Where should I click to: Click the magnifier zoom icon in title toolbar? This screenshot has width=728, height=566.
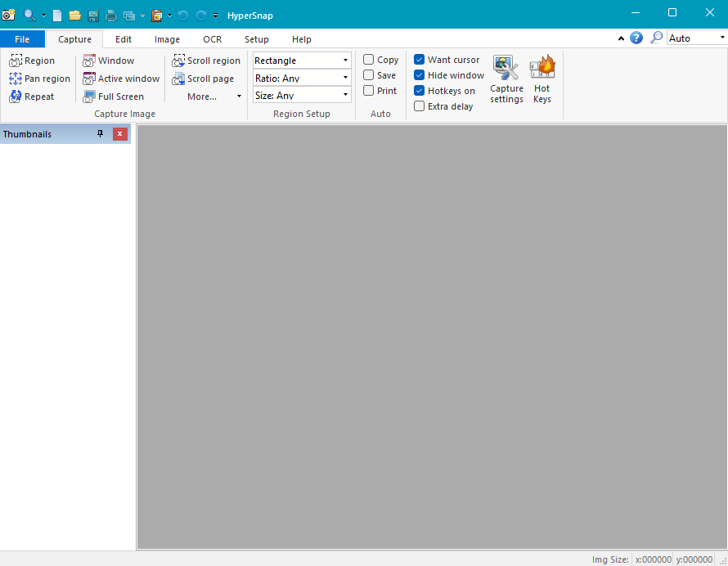tap(29, 15)
